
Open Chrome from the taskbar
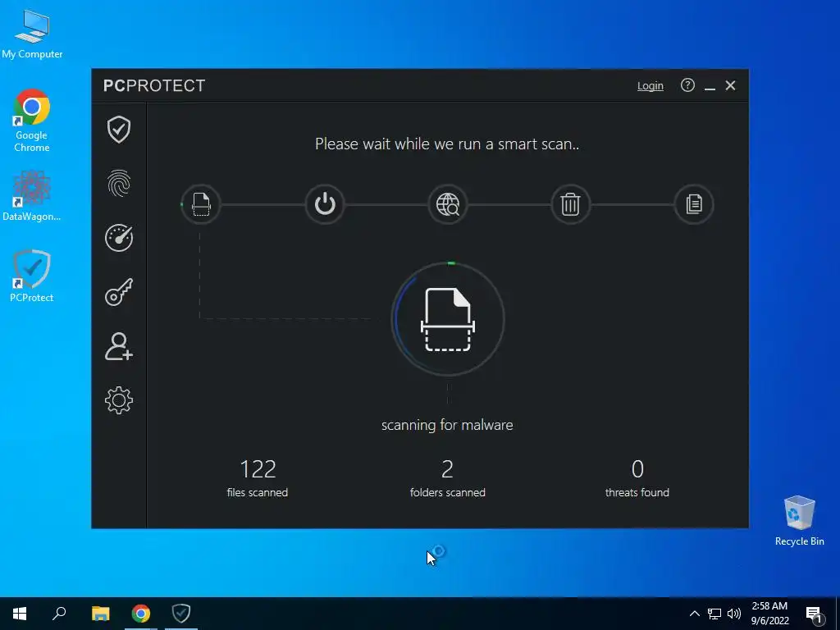[141, 614]
